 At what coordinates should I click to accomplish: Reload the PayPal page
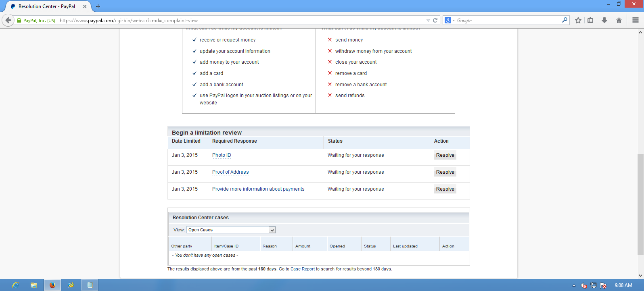[x=435, y=20]
